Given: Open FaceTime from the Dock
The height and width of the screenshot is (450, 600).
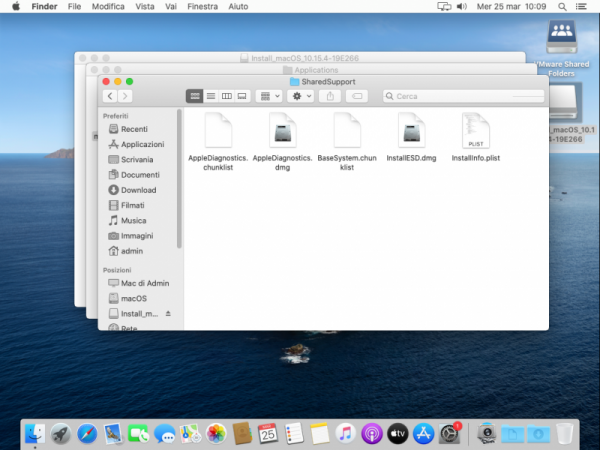Looking at the screenshot, I should click(139, 434).
